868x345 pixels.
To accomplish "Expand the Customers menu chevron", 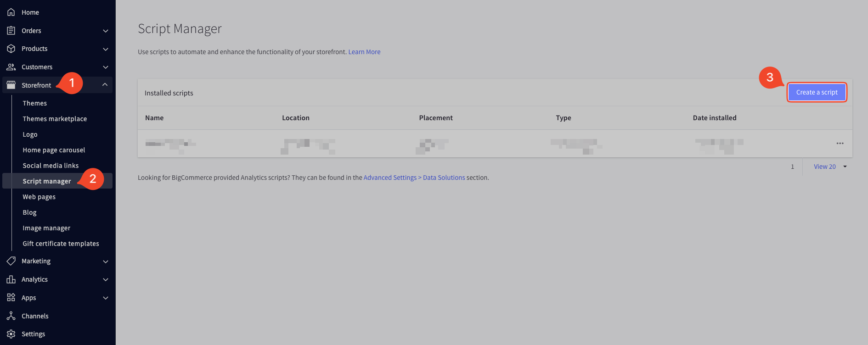I will tap(106, 67).
